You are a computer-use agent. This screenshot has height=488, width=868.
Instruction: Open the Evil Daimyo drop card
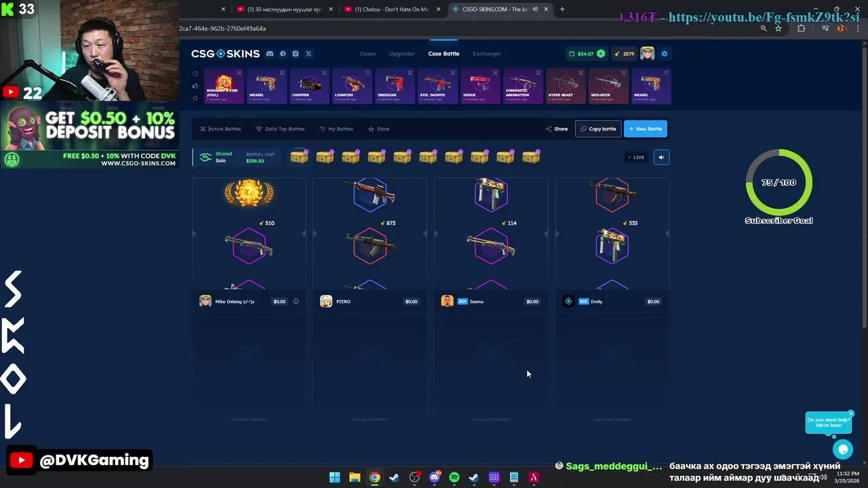[437, 86]
